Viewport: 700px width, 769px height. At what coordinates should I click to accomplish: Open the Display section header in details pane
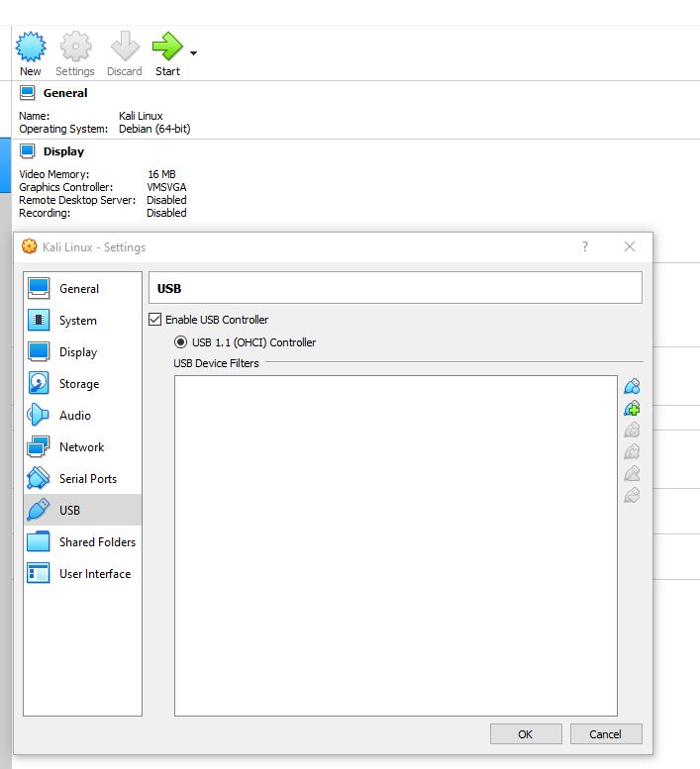(x=63, y=151)
